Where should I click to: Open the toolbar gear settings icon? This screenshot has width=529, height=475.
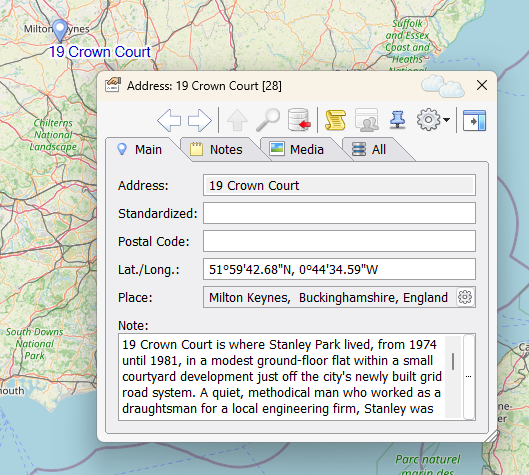(x=428, y=119)
